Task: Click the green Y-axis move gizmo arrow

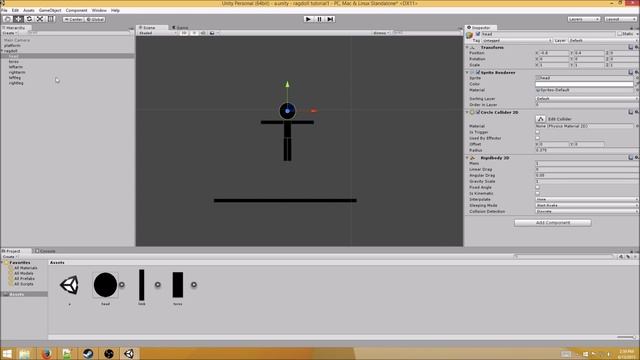Action: pos(287,84)
